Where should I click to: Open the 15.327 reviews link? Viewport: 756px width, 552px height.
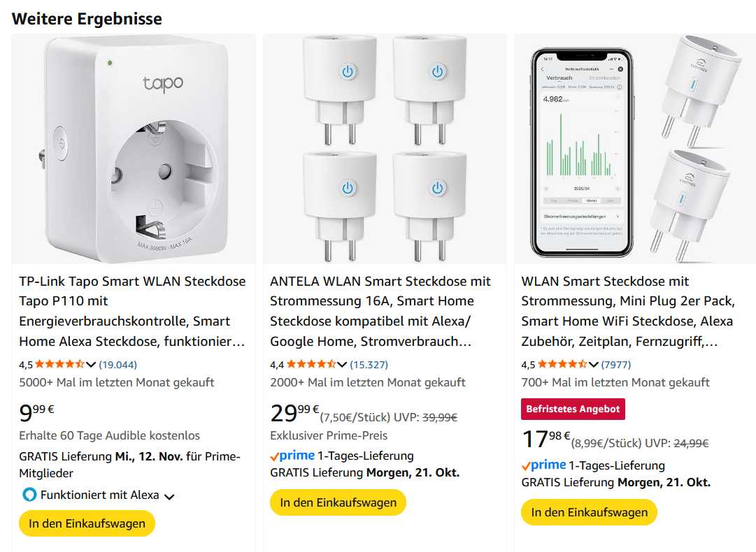point(369,365)
